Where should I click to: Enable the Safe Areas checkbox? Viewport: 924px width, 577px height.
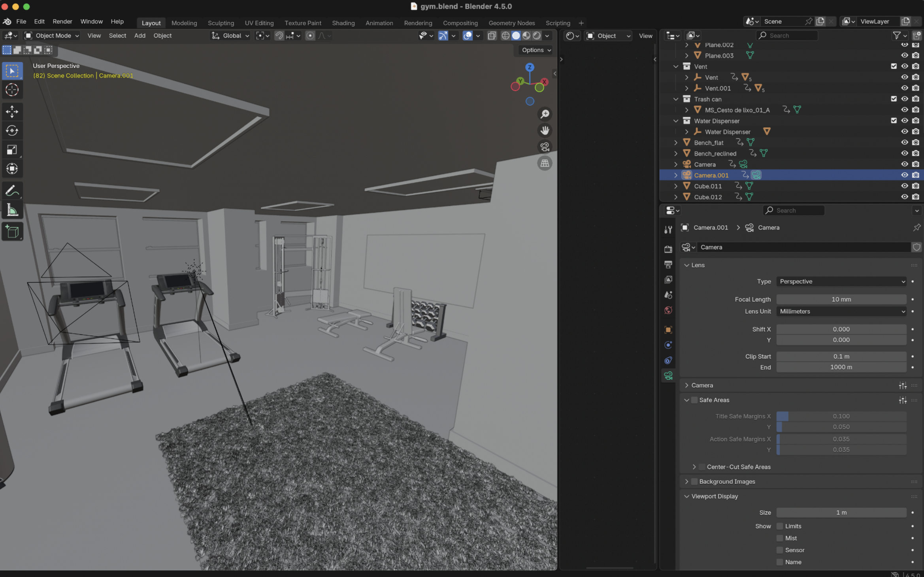tap(694, 400)
